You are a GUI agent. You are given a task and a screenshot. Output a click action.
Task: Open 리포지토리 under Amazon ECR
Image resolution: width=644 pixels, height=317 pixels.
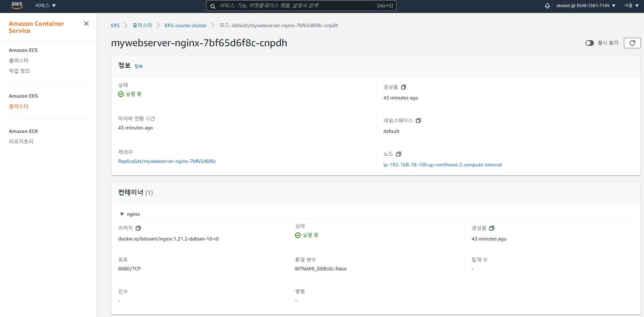21,141
